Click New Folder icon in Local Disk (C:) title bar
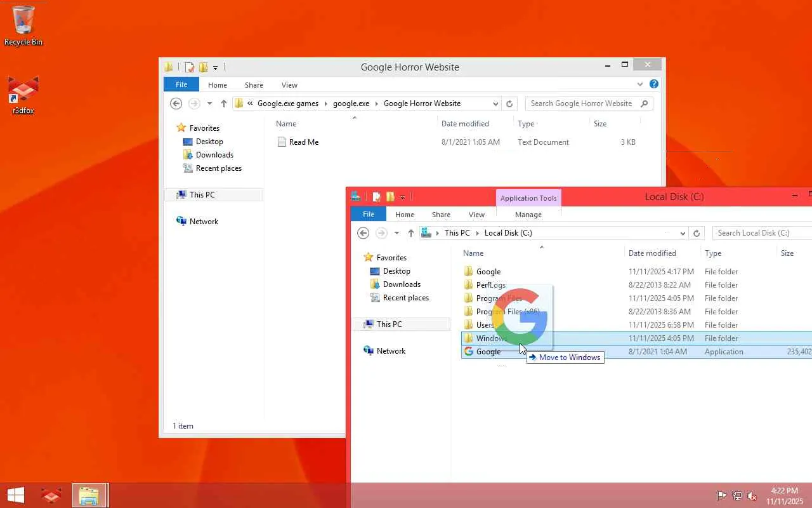 tap(390, 197)
